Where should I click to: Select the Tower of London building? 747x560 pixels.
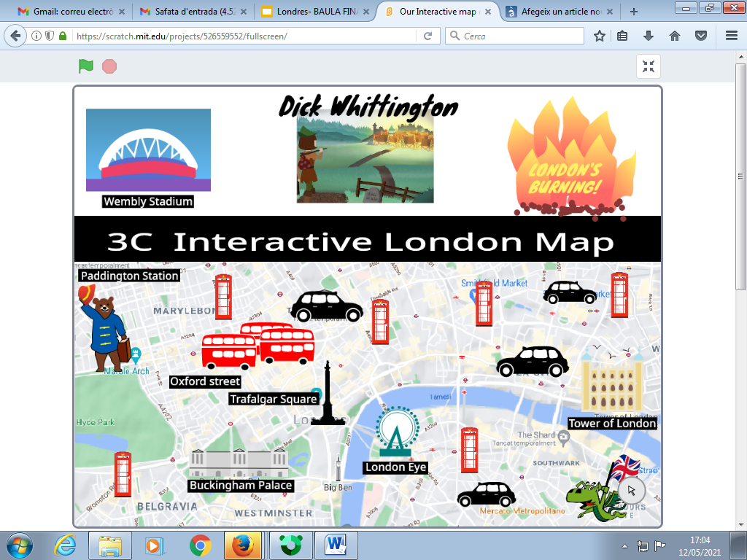(611, 384)
